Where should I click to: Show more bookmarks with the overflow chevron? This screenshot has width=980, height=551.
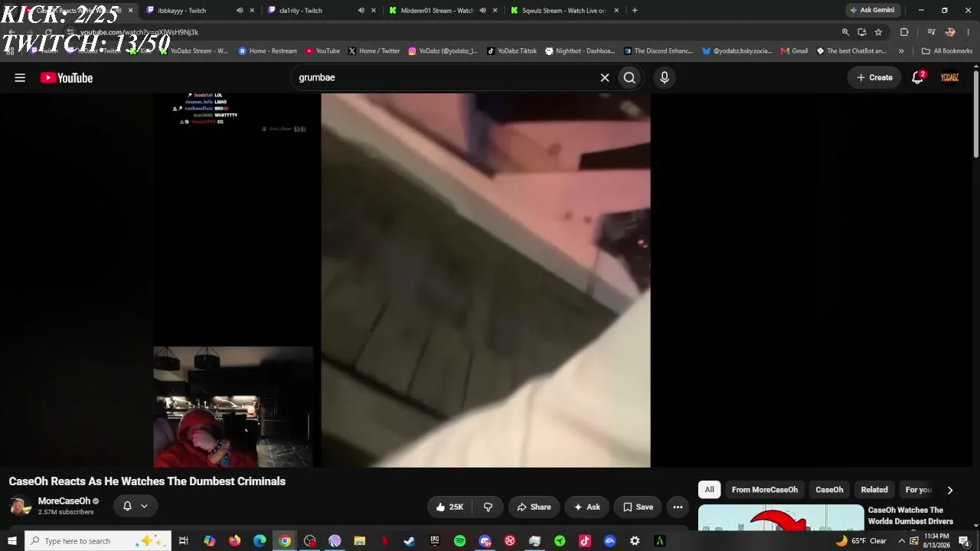pyautogui.click(x=901, y=51)
